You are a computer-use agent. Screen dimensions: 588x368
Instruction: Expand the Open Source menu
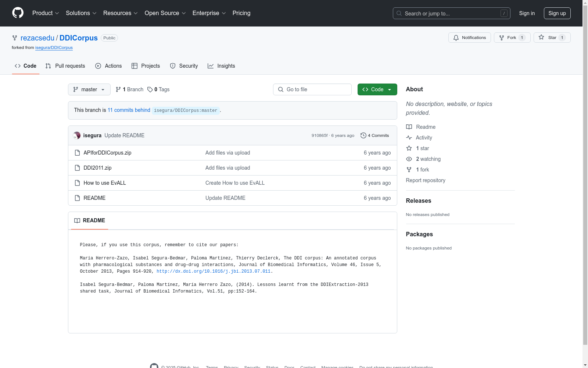click(x=165, y=13)
